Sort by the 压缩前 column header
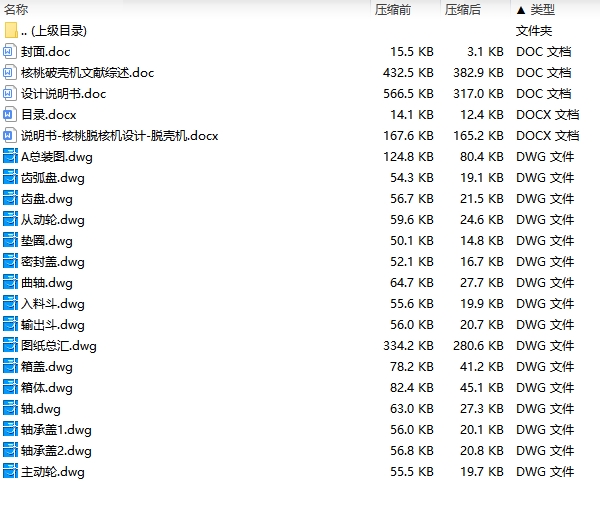This screenshot has height=525, width=600. [x=393, y=9]
